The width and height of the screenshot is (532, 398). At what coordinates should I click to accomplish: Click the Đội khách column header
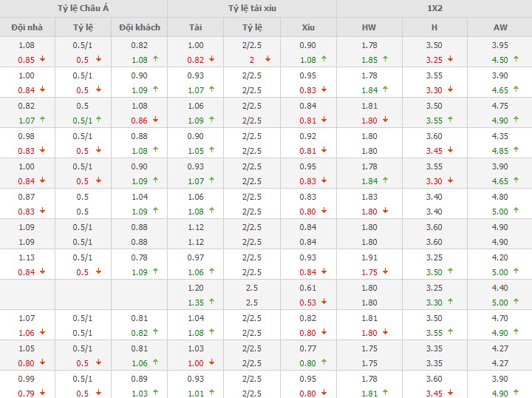(140, 27)
